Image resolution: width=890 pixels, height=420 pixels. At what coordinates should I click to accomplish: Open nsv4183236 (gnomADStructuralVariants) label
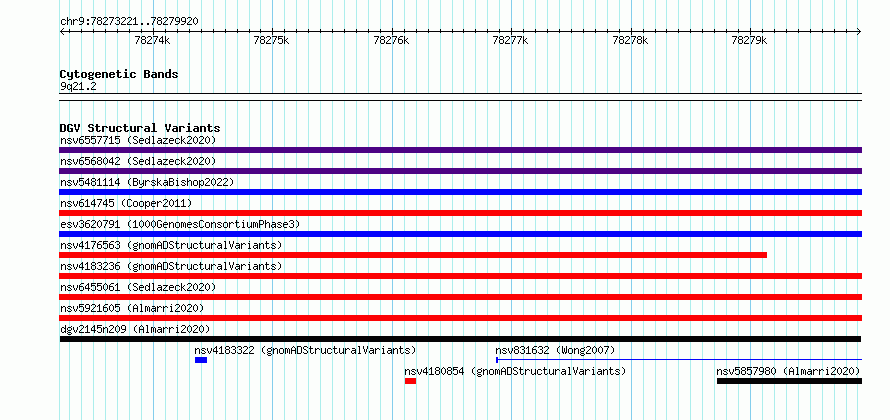(171, 266)
